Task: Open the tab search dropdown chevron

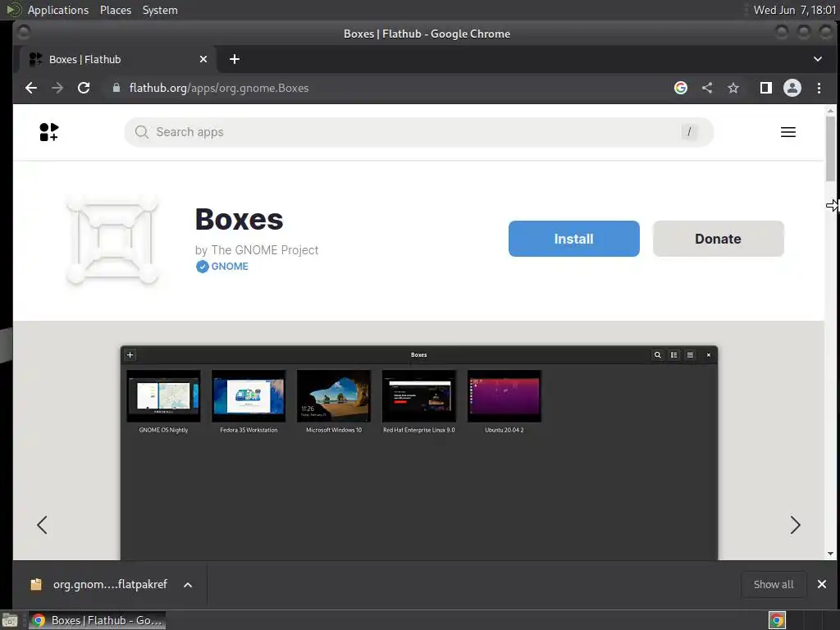Action: tap(818, 59)
